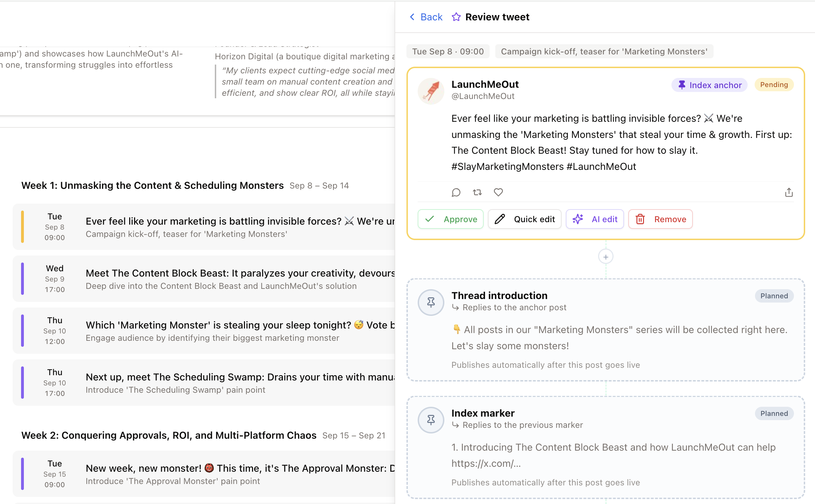The height and width of the screenshot is (504, 815).
Task: Open the Thu Sep 10 12:00 sleep poll row
Action: 204,331
